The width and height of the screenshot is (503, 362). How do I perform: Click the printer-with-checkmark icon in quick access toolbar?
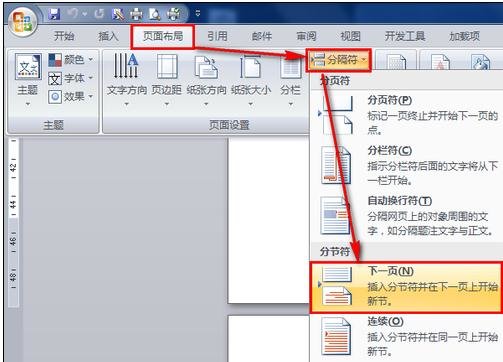pyautogui.click(x=173, y=14)
